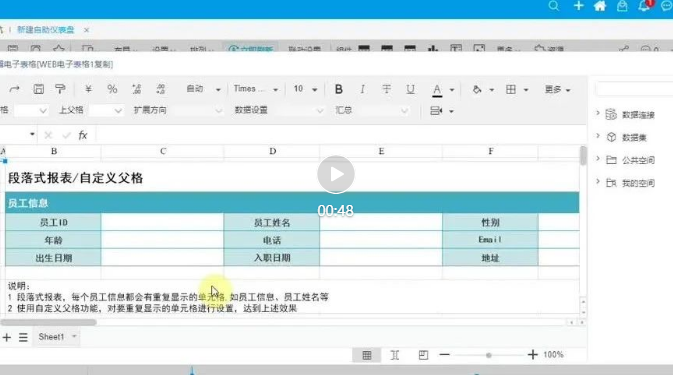Screen dimensions: 673x375
Task: Click the zoom slider handle
Action: (488, 355)
